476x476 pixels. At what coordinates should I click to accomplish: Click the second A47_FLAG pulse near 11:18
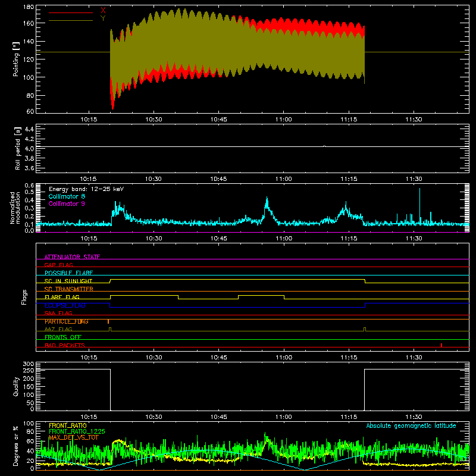(365, 329)
